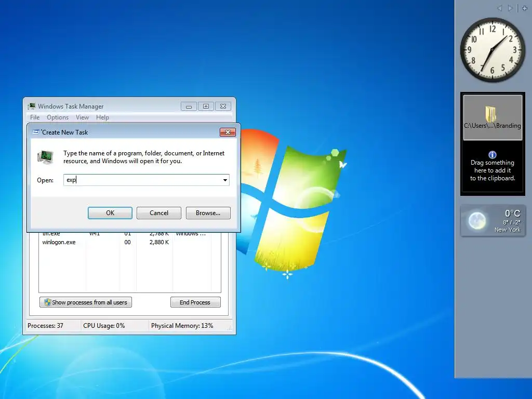Maximize the Windows Task Manager window

(x=206, y=107)
